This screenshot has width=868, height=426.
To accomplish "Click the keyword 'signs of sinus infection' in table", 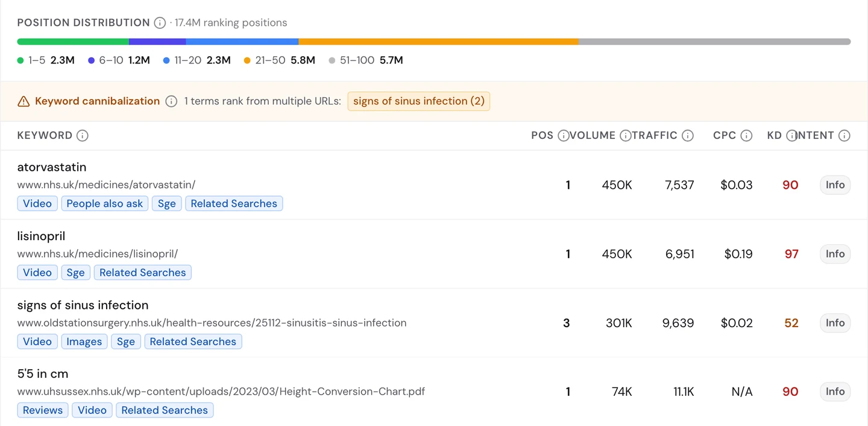I will point(83,305).
